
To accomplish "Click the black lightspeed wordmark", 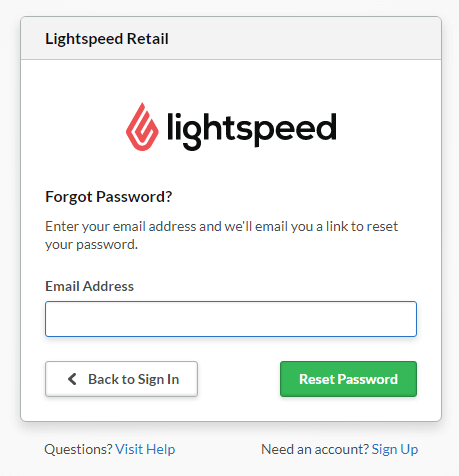I will click(252, 131).
